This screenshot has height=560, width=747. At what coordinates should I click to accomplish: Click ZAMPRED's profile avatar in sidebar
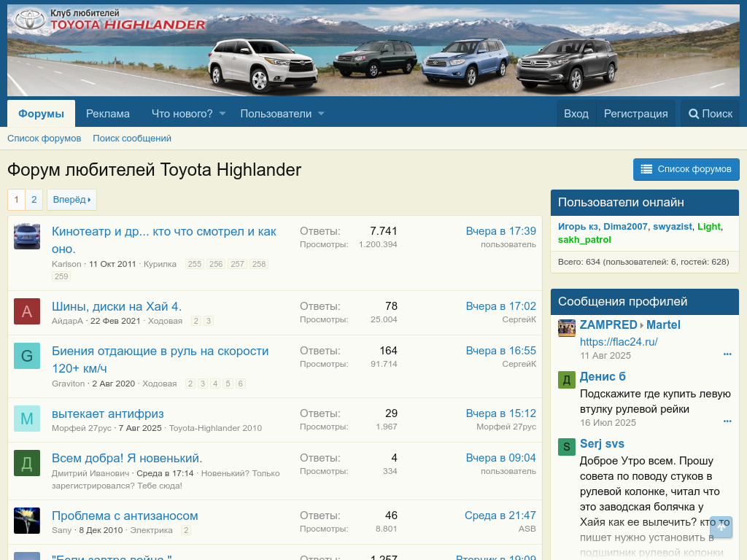click(x=566, y=328)
